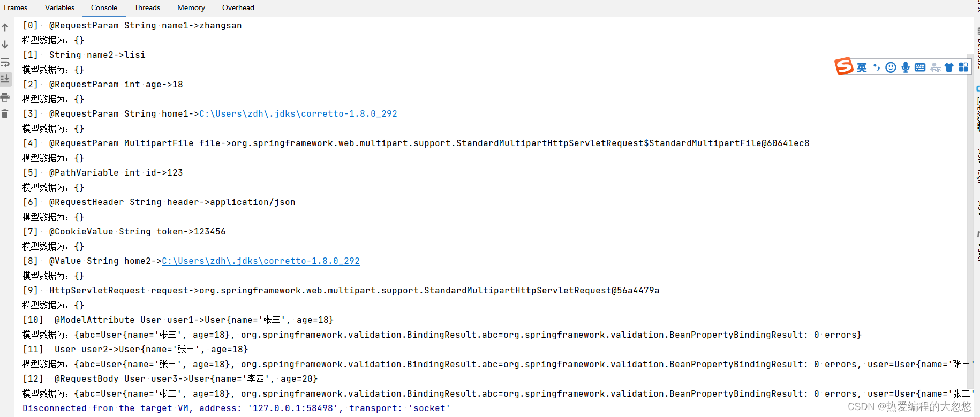This screenshot has width=980, height=417.
Task: Click line '[2] @RequestParam int age->18'
Action: (x=103, y=84)
